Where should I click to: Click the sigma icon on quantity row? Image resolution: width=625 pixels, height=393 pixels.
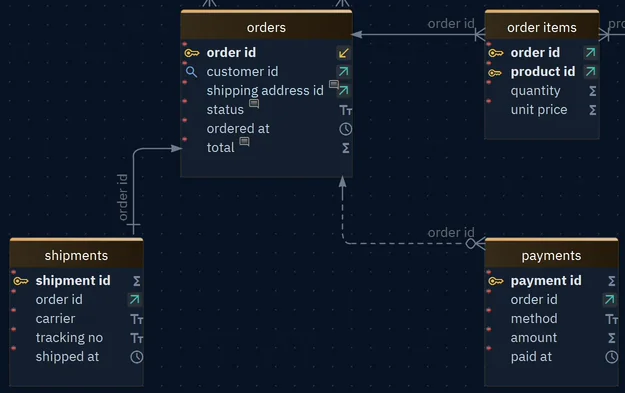(x=593, y=91)
